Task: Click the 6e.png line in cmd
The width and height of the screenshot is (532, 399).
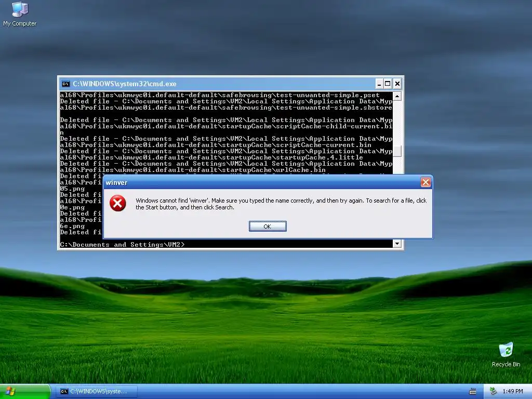Action: (x=72, y=226)
